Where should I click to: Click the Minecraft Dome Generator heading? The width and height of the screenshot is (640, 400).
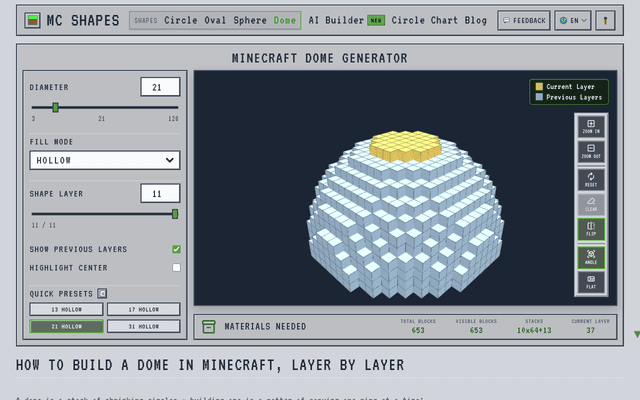pyautogui.click(x=320, y=58)
